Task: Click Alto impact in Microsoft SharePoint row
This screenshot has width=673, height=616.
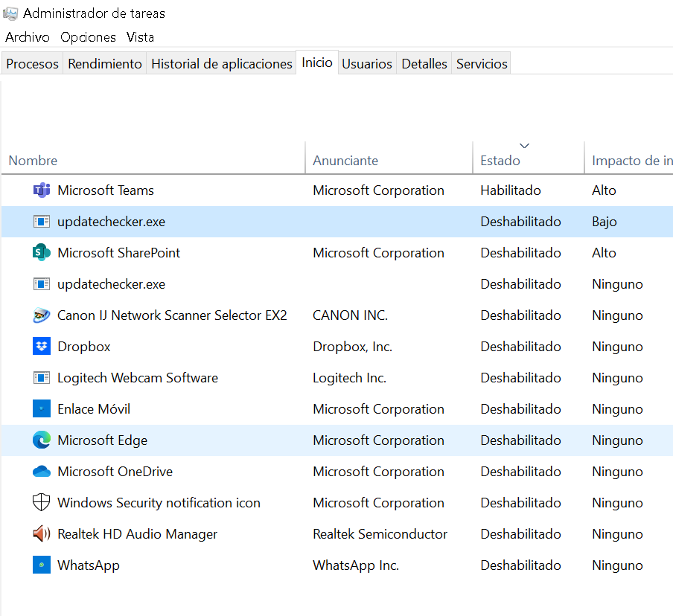Action: [x=604, y=253]
